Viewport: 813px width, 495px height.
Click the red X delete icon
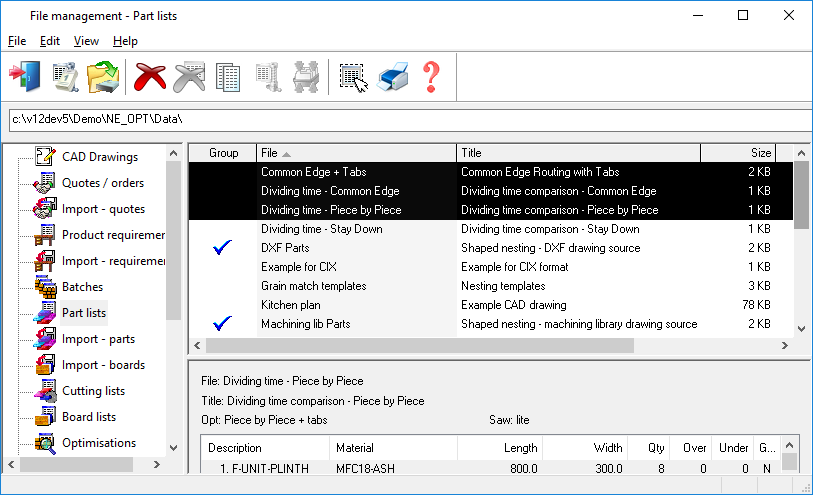150,77
